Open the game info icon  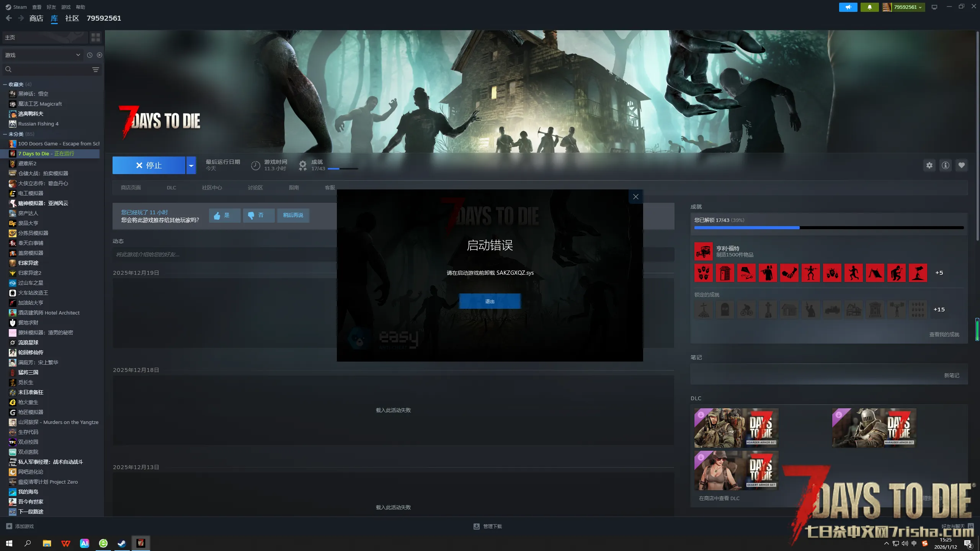tap(945, 165)
